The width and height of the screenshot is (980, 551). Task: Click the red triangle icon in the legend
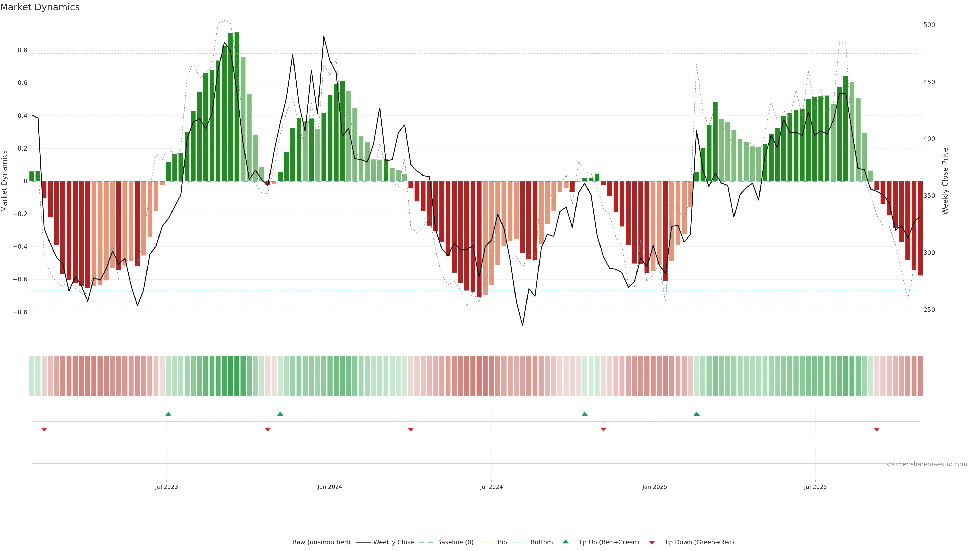(x=652, y=542)
